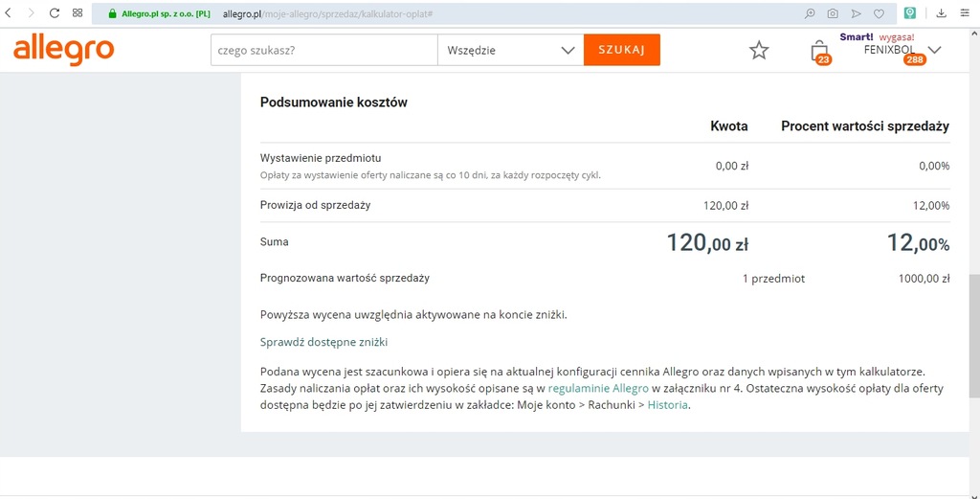Click the camera snapshot icon in address bar
The image size is (980, 499).
point(833,13)
